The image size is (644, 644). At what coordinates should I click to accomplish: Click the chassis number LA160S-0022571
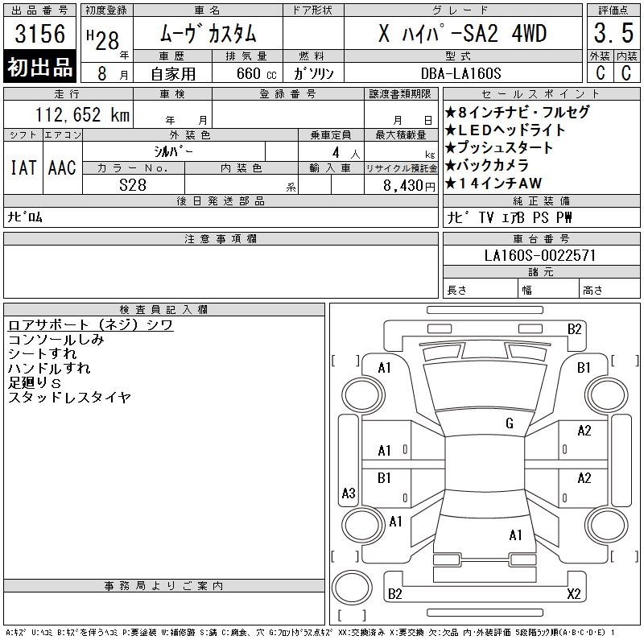coord(540,255)
